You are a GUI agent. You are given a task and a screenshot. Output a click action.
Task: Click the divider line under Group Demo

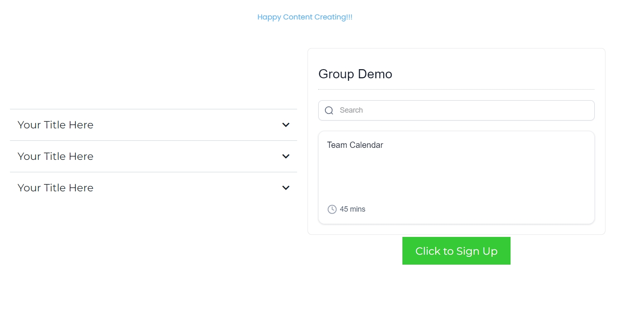click(456, 89)
